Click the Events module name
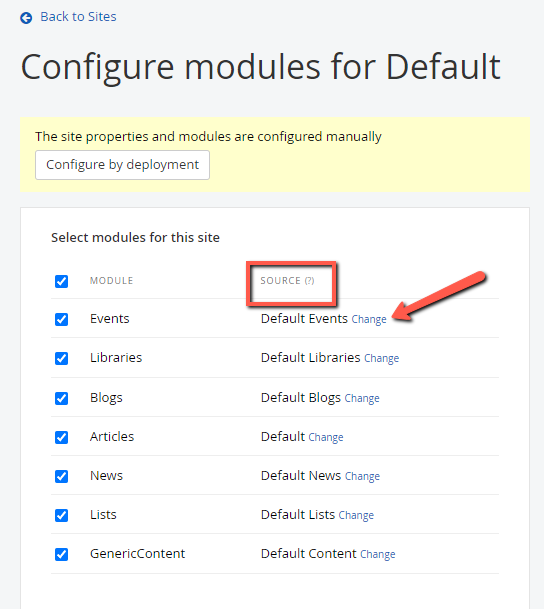544x609 pixels. [x=109, y=319]
